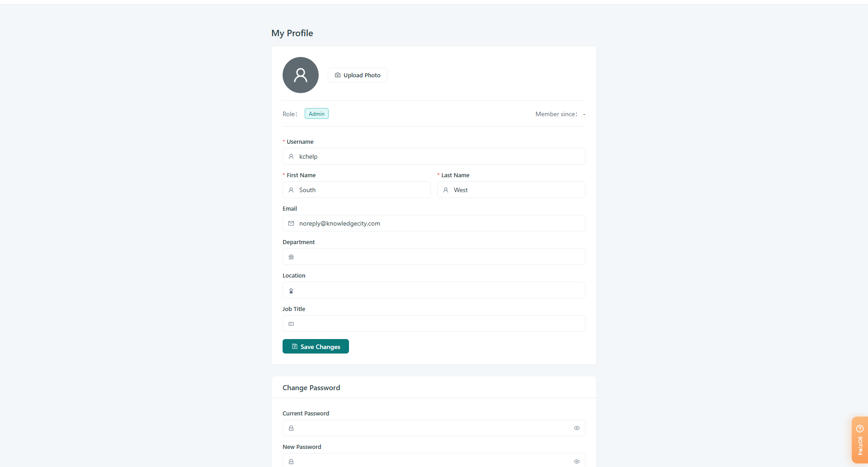868x467 pixels.
Task: Click the Current Password input field
Action: click(x=434, y=428)
